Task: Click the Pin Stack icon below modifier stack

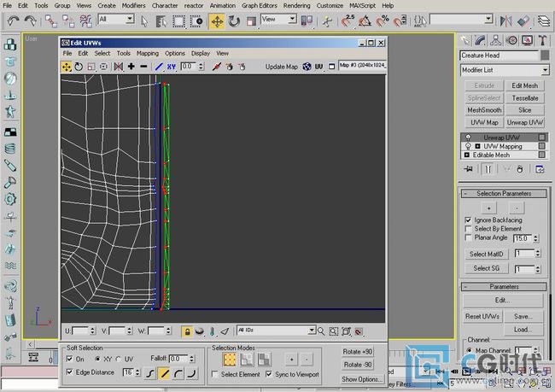Action: pos(469,169)
